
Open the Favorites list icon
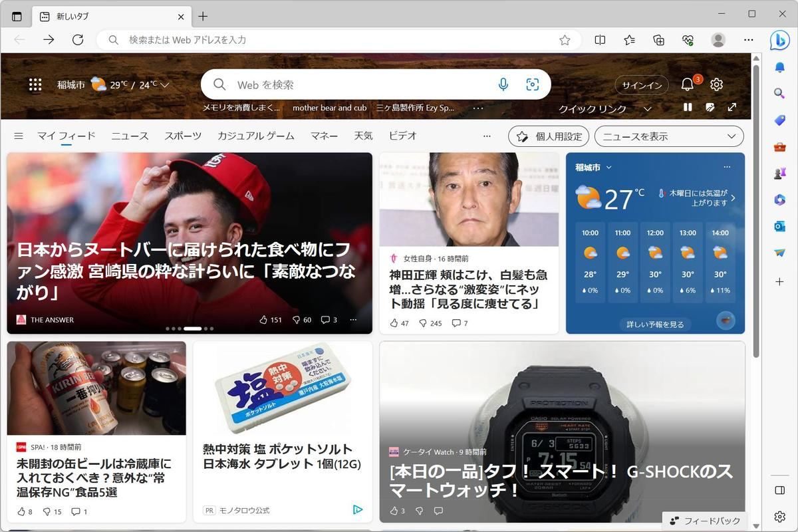[x=629, y=40]
